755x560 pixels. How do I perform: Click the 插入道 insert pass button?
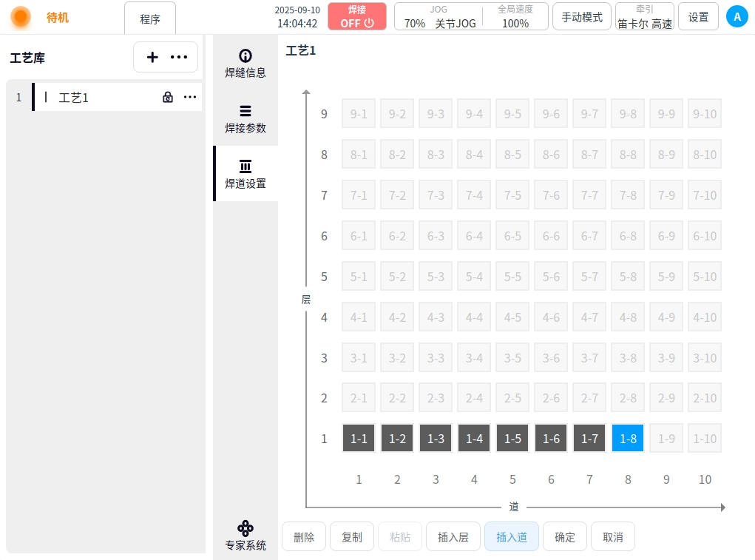click(512, 537)
